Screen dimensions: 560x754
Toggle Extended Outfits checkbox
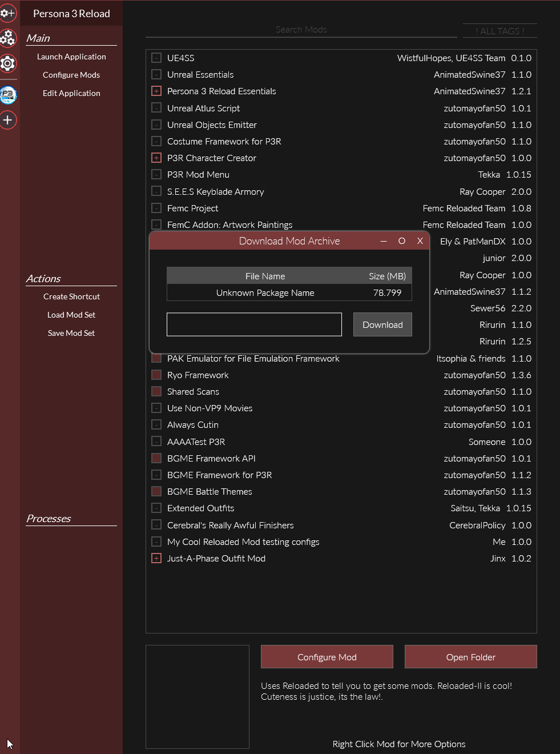pos(156,508)
